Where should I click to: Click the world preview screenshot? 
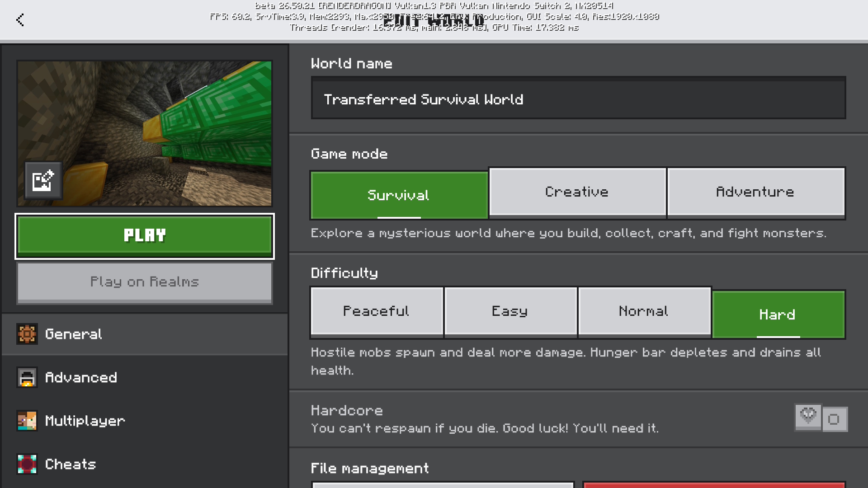[145, 134]
